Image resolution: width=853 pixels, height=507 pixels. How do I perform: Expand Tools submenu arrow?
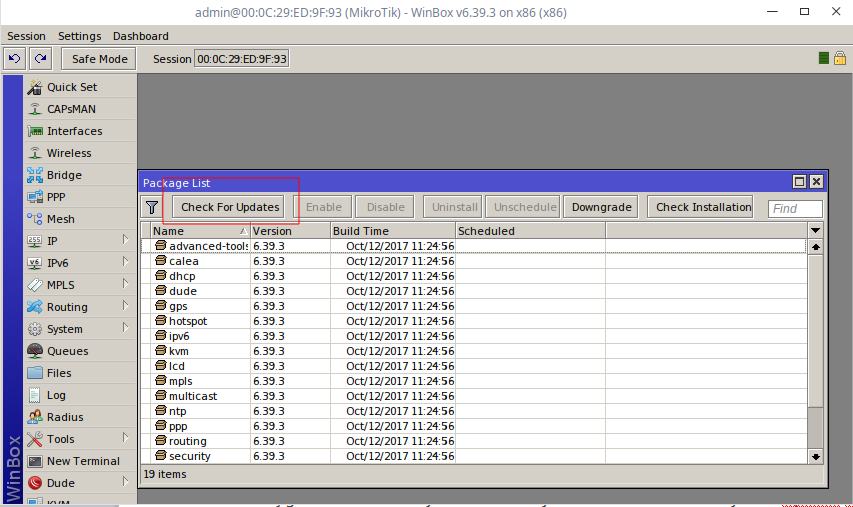pos(125,438)
